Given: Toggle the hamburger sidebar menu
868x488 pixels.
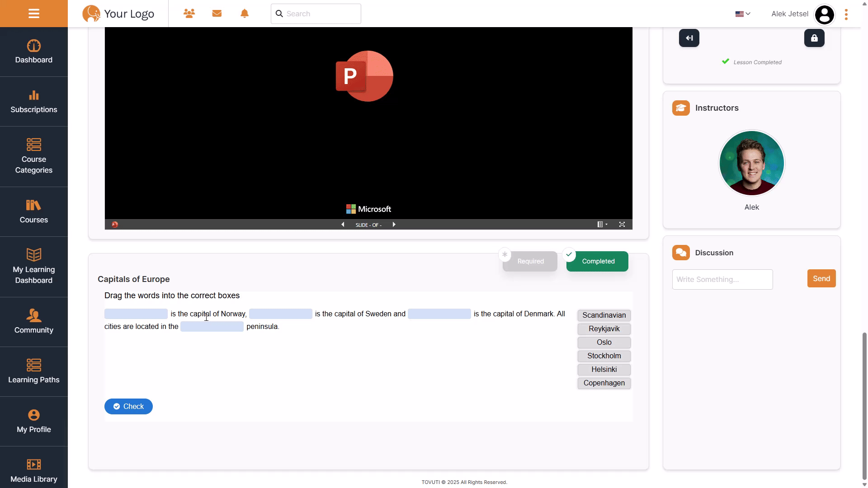Looking at the screenshot, I should point(34,14).
